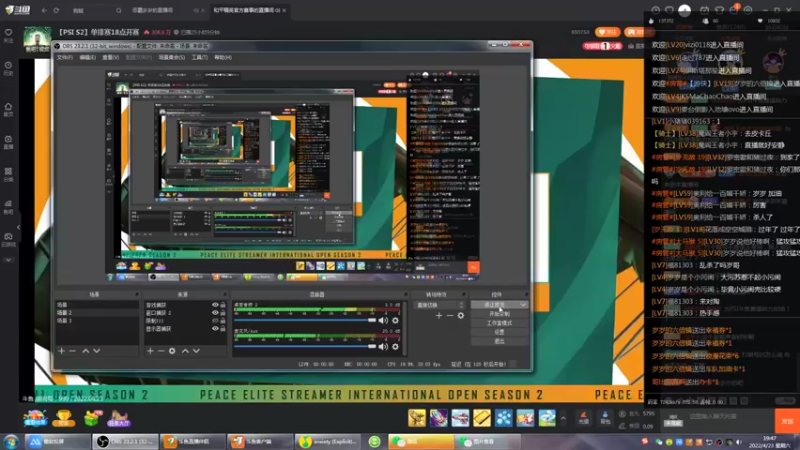The image size is (800, 450).
Task: Remove the scene transition with the minus icon
Action: tap(449, 316)
